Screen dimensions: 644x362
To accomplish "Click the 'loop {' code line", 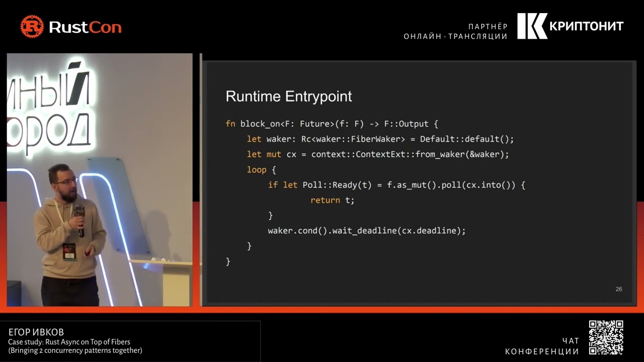I will pyautogui.click(x=261, y=170).
